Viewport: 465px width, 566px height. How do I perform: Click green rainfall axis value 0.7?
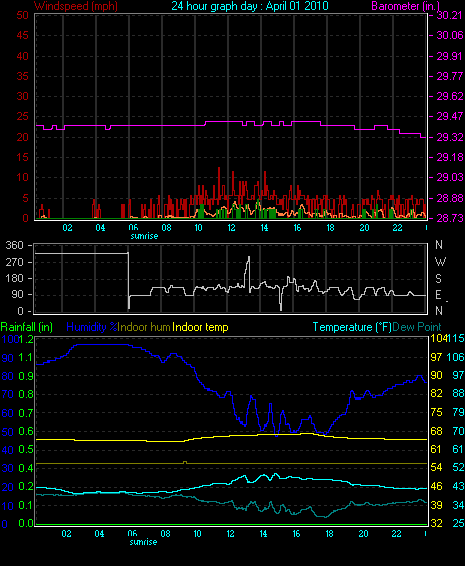[26, 413]
